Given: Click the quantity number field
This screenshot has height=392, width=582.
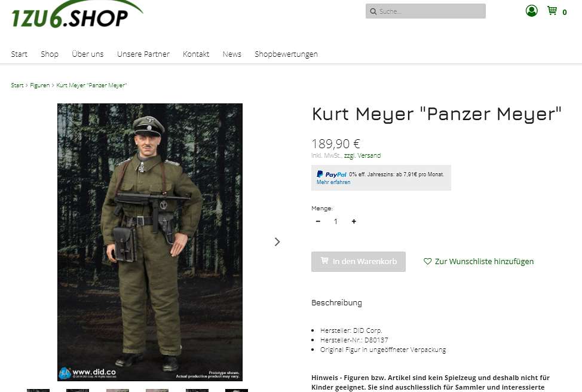Looking at the screenshot, I should [x=336, y=221].
